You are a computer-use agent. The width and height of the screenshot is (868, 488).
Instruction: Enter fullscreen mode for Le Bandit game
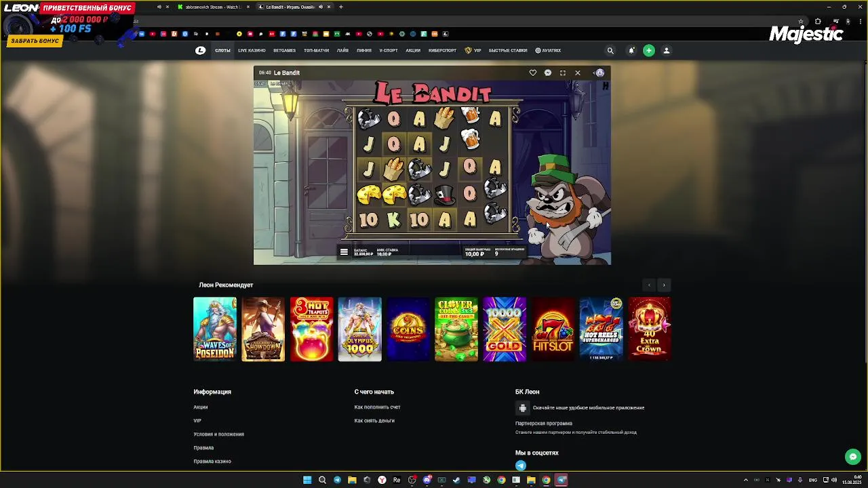(x=563, y=73)
